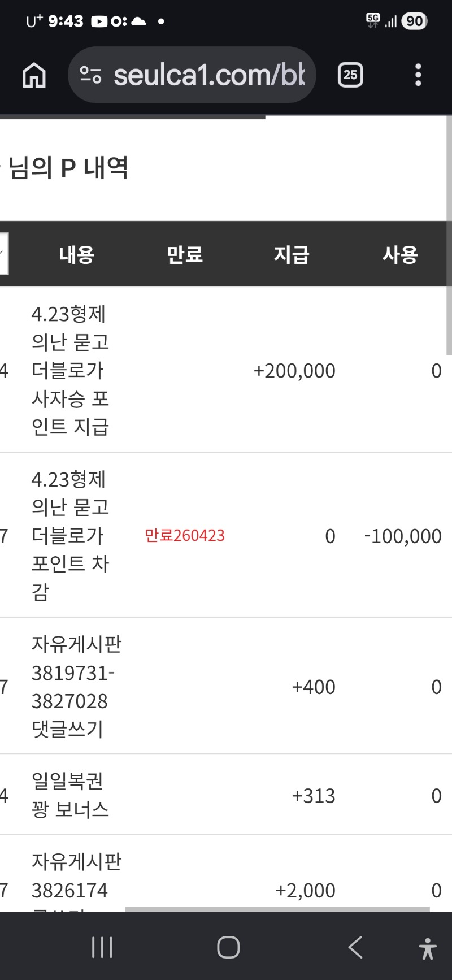Open the browser three-dot menu
Image resolution: width=452 pixels, height=980 pixels.
[418, 75]
